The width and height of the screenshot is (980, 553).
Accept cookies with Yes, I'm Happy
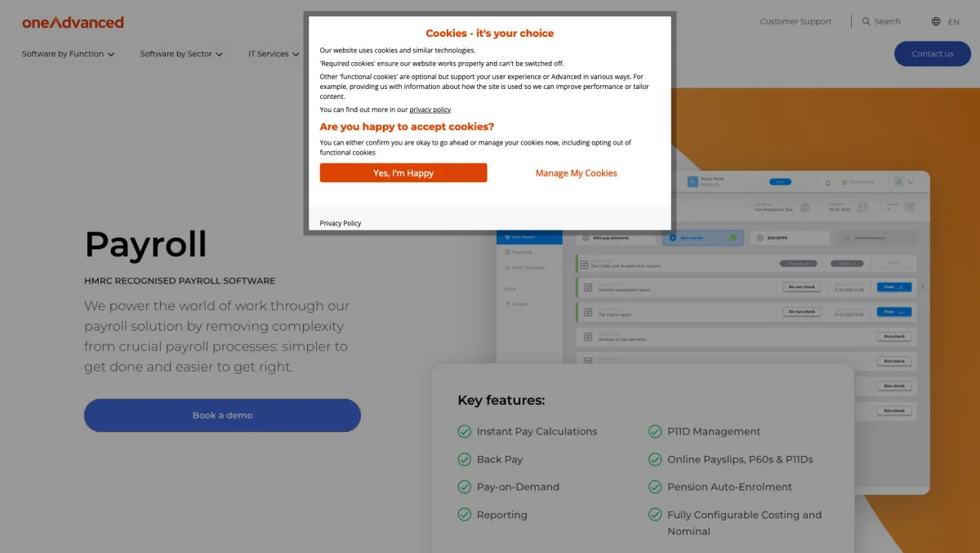coord(403,173)
